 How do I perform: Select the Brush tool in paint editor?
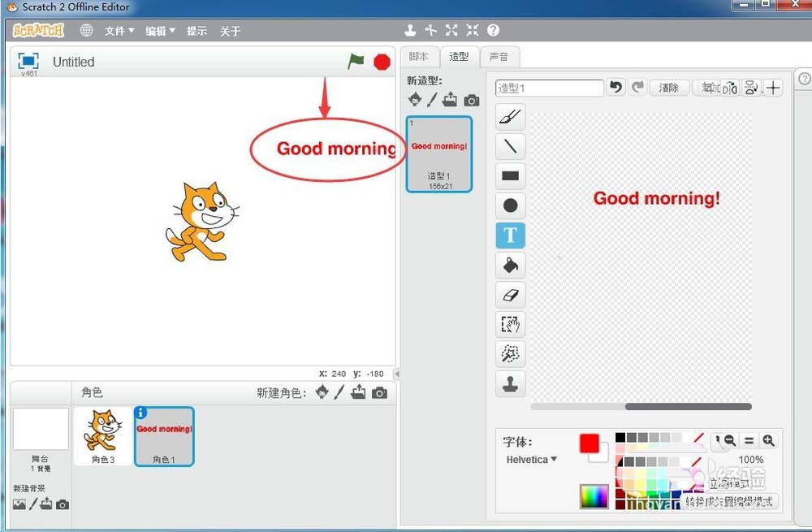coord(510,117)
